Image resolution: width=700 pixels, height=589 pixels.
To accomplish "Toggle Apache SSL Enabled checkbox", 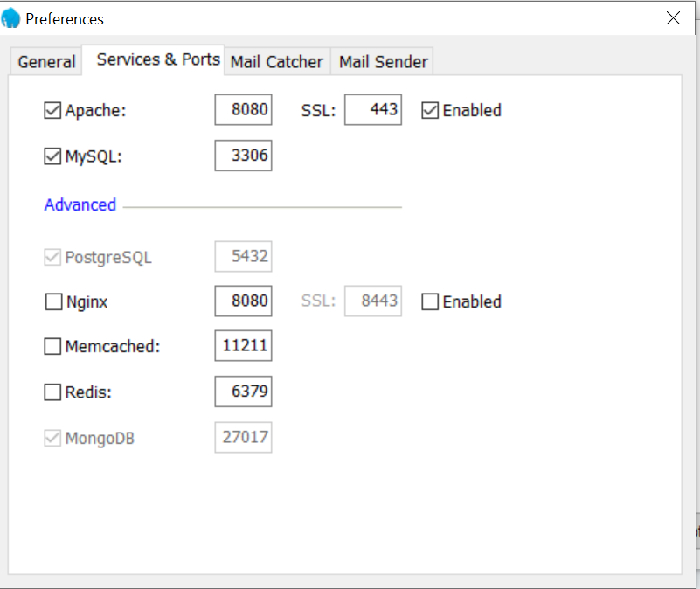I will pyautogui.click(x=430, y=111).
